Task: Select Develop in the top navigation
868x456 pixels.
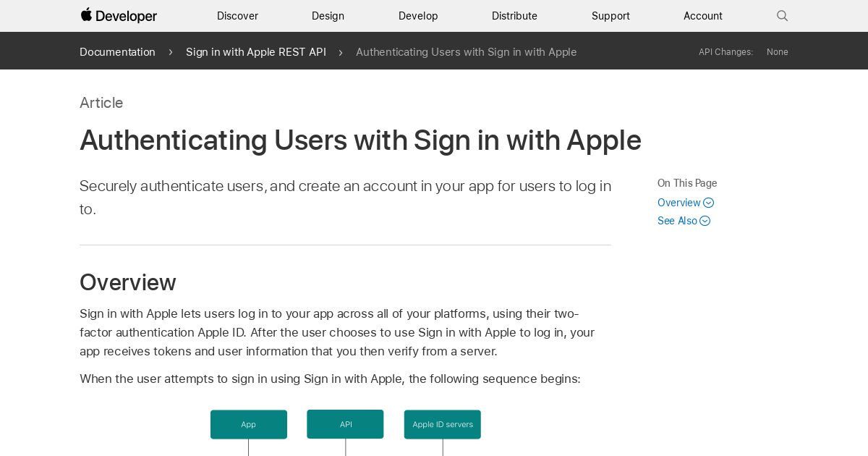Action: (418, 16)
